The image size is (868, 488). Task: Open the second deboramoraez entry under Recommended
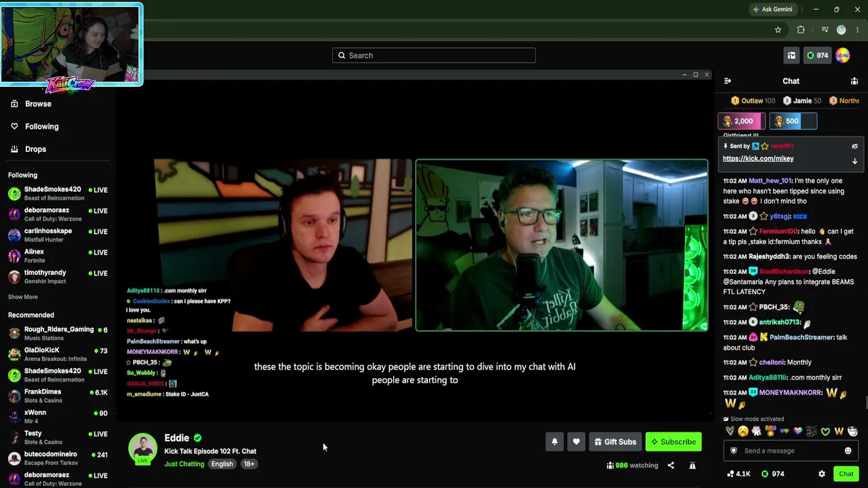pyautogui.click(x=58, y=479)
